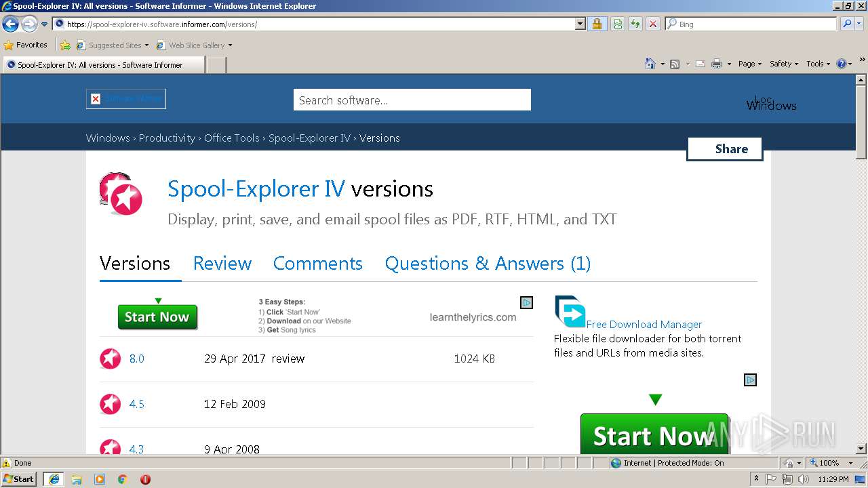Follow the Office Tools breadcrumb link
This screenshot has height=488, width=868.
pyautogui.click(x=232, y=138)
